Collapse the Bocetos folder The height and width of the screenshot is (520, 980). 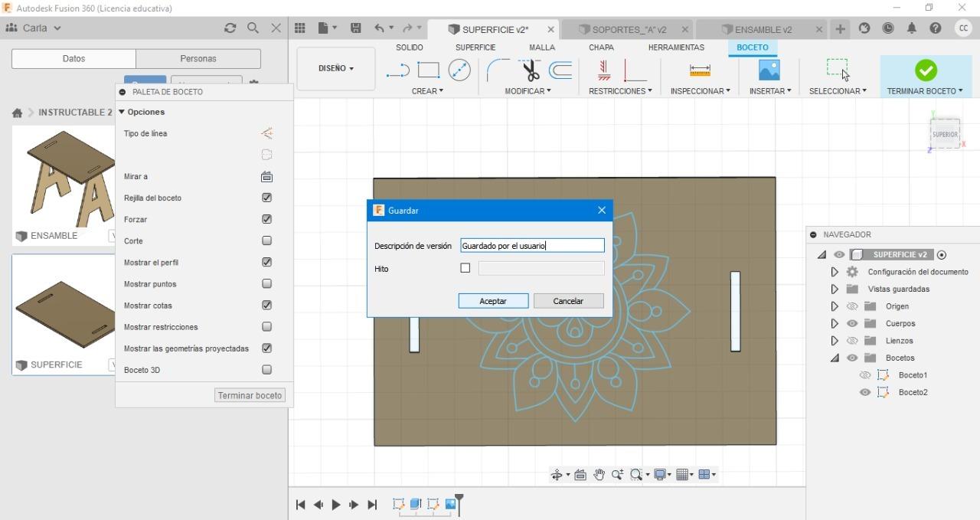tap(835, 358)
